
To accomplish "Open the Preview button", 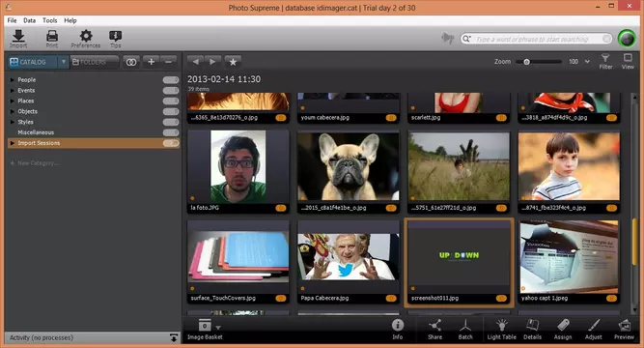I will click(624, 329).
